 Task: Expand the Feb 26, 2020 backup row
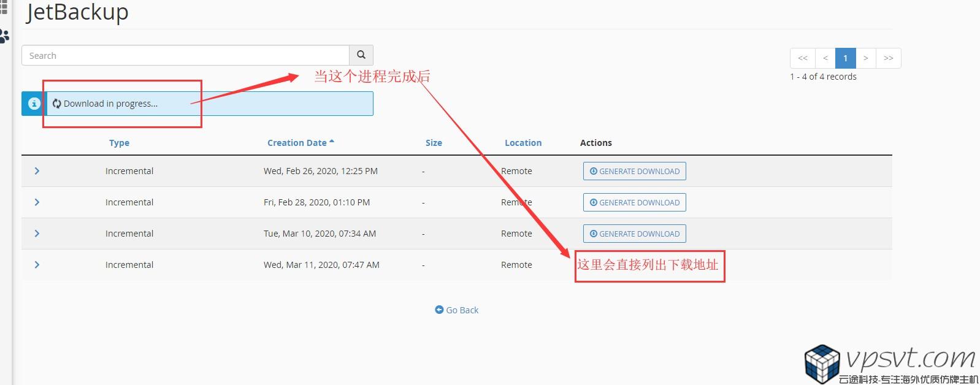pos(37,171)
